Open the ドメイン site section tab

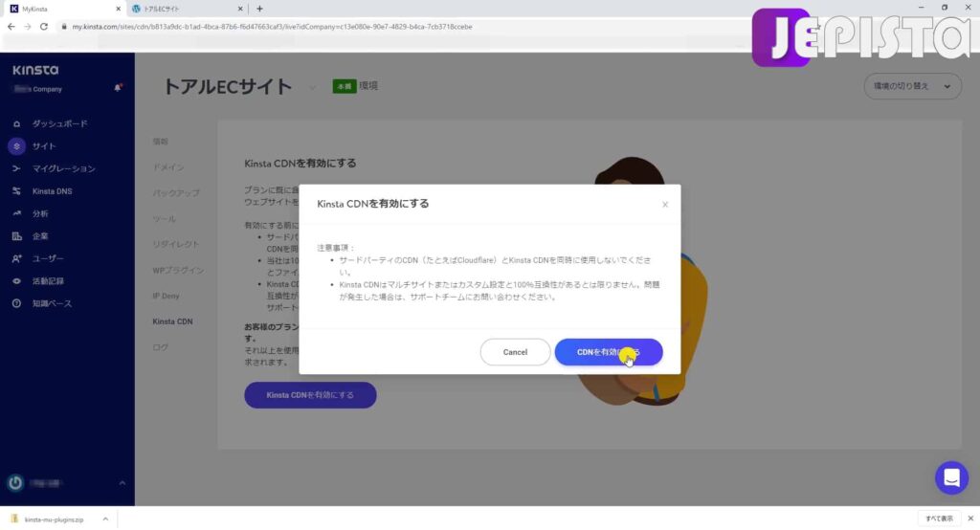168,167
